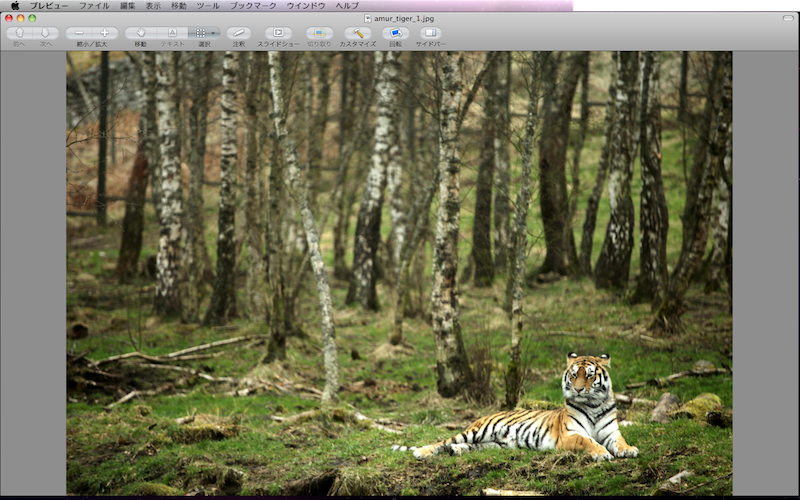Image resolution: width=800 pixels, height=500 pixels.
Task: Open the プレビュー application menu
Action: coord(48,6)
